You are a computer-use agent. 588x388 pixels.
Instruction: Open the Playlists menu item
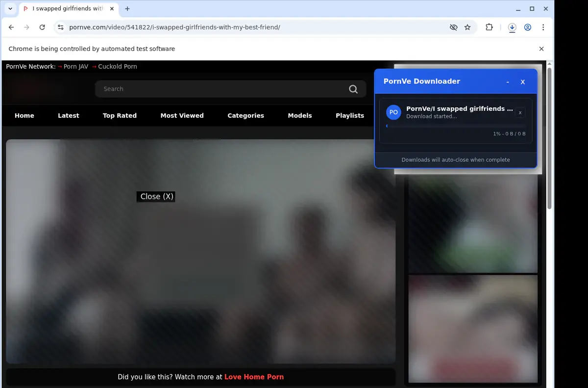pos(350,116)
